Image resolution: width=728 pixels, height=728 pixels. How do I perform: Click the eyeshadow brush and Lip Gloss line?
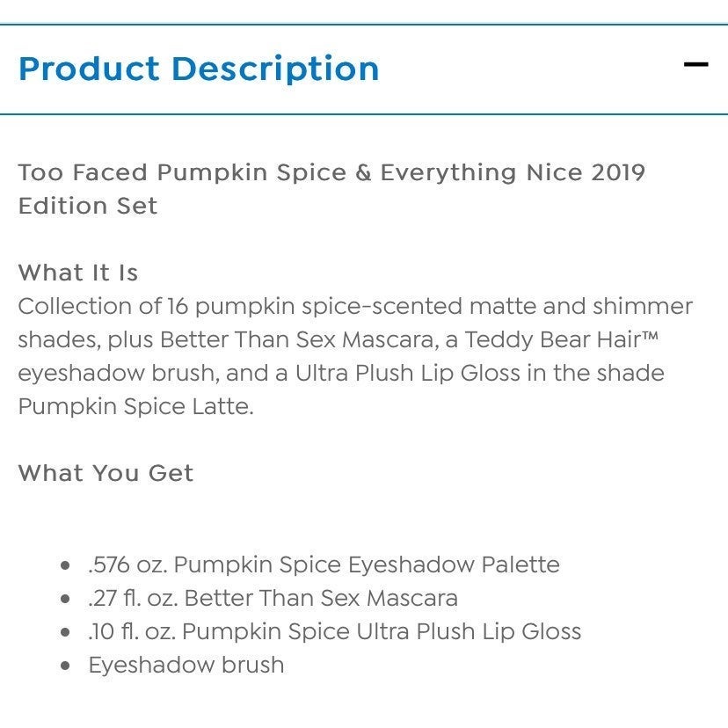click(x=341, y=374)
